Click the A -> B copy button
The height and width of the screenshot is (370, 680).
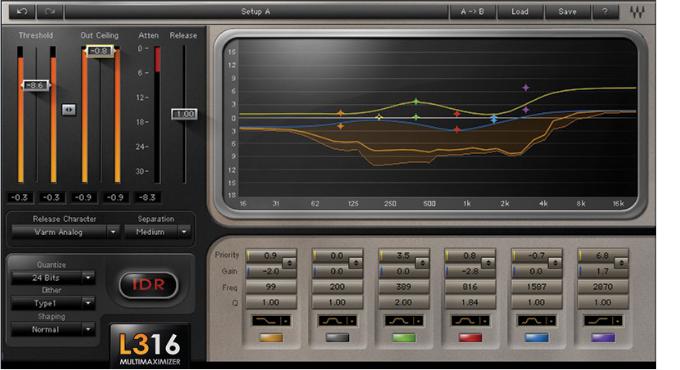[472, 12]
